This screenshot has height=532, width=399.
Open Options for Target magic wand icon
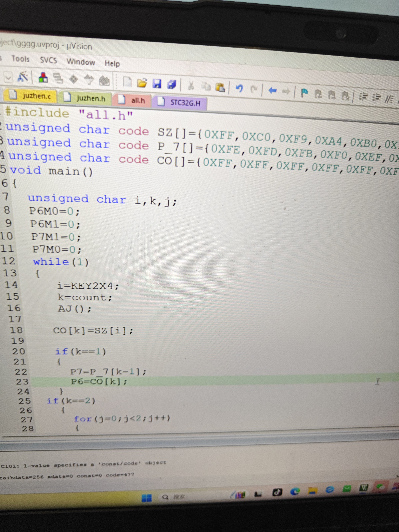pos(23,77)
